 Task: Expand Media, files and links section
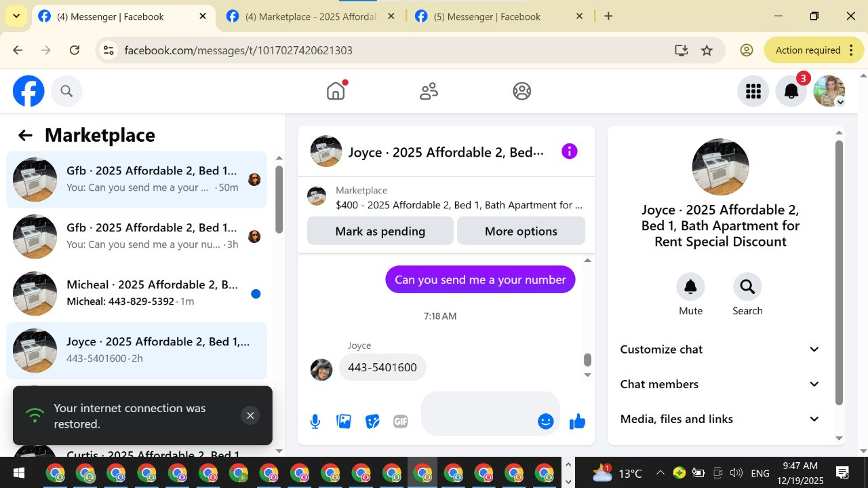coord(720,419)
